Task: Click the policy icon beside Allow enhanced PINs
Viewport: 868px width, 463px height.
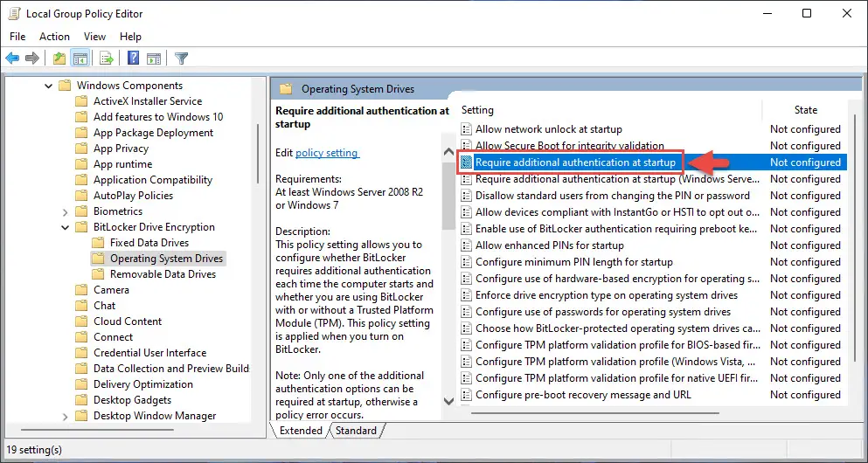Action: pyautogui.click(x=466, y=245)
